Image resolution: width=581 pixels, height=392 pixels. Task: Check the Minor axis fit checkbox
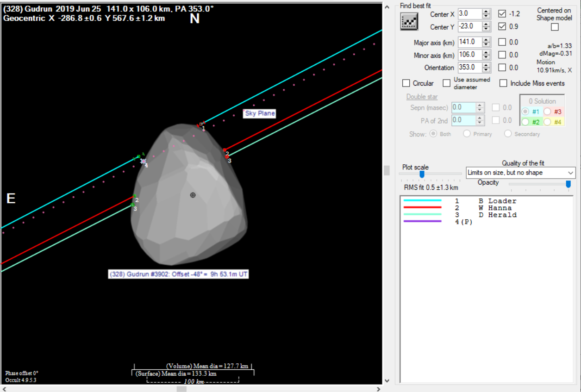[x=502, y=55]
